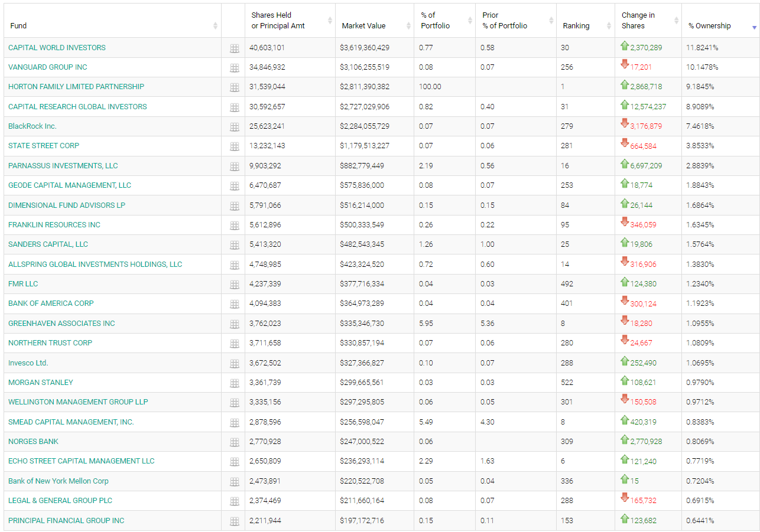
Task: Open Invesco Ltd. fund link
Action: tap(28, 363)
